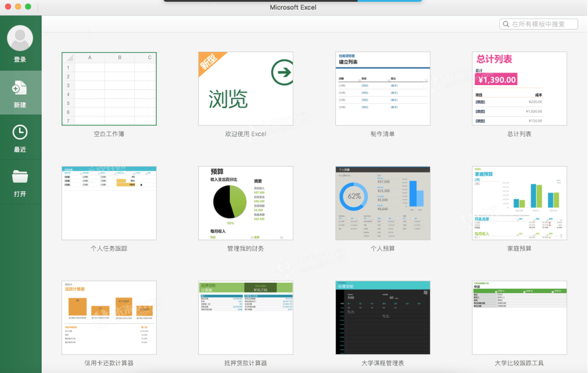The width and height of the screenshot is (588, 373).
Task: Open the 最近 recent clock icon
Action: [x=20, y=132]
